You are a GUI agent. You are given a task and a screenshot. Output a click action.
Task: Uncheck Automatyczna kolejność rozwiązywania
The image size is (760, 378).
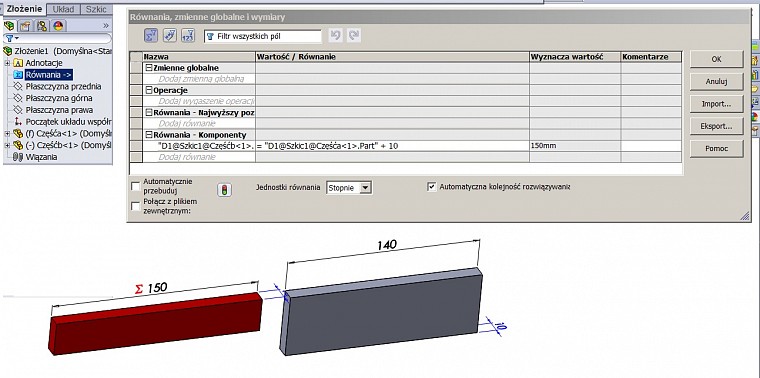click(431, 187)
